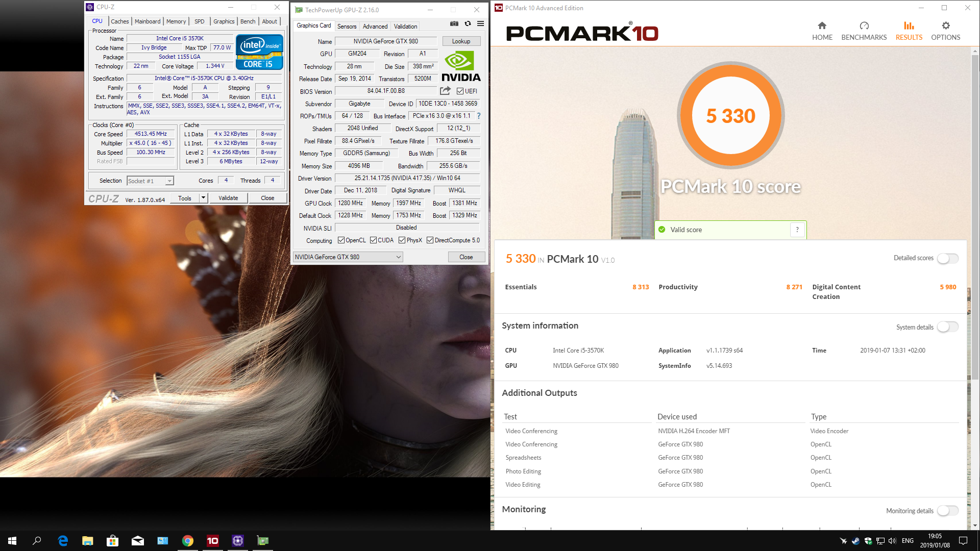Viewport: 980px width, 551px height.
Task: Open Google Chrome from taskbar
Action: 188,541
